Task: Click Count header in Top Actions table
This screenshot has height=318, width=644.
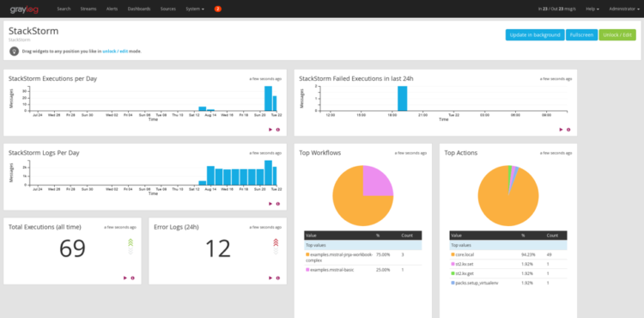Action: pos(552,235)
